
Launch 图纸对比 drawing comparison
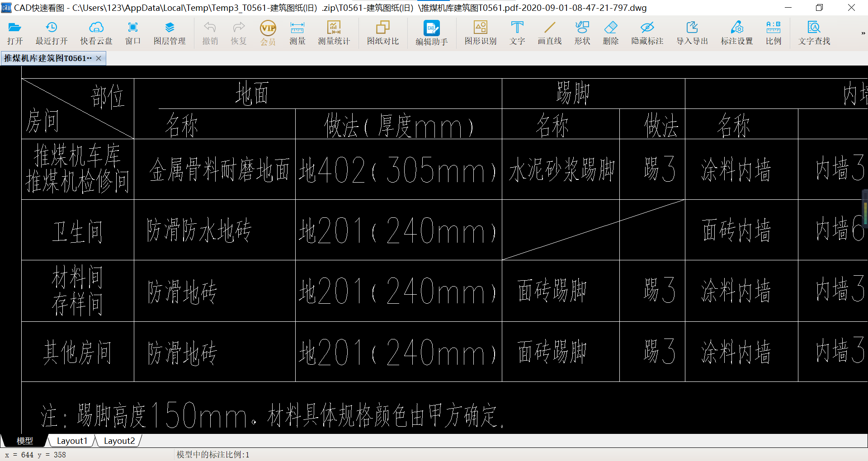coord(383,33)
